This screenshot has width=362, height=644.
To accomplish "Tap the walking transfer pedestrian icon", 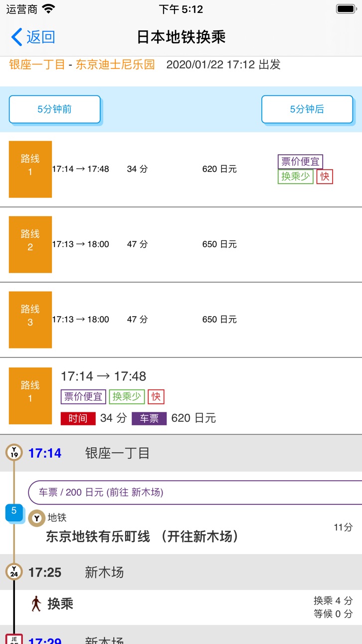I will click(x=36, y=604).
